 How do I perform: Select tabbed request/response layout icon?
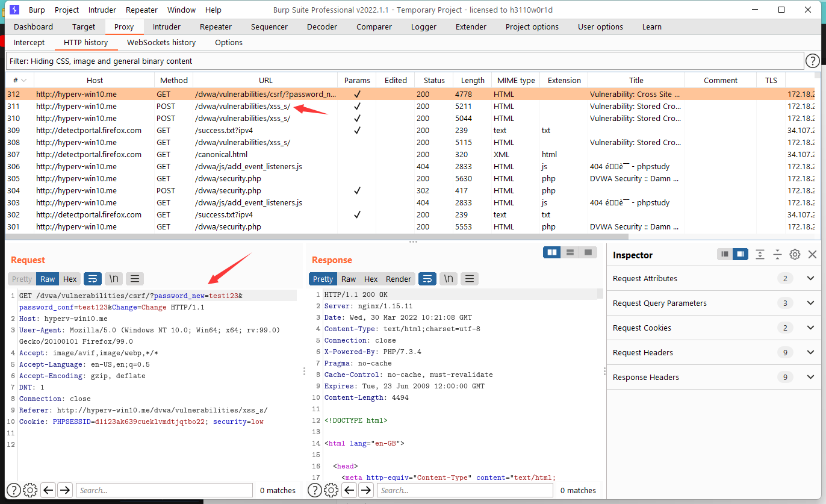pyautogui.click(x=588, y=252)
